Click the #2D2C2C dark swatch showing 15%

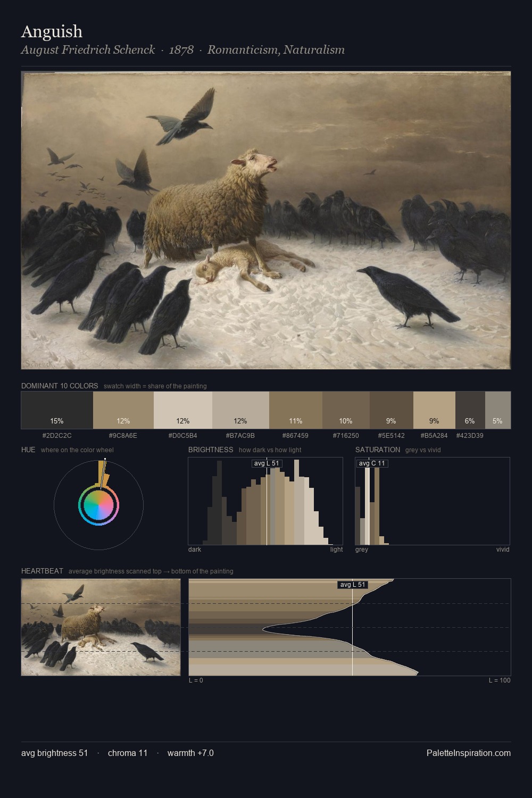[57, 410]
